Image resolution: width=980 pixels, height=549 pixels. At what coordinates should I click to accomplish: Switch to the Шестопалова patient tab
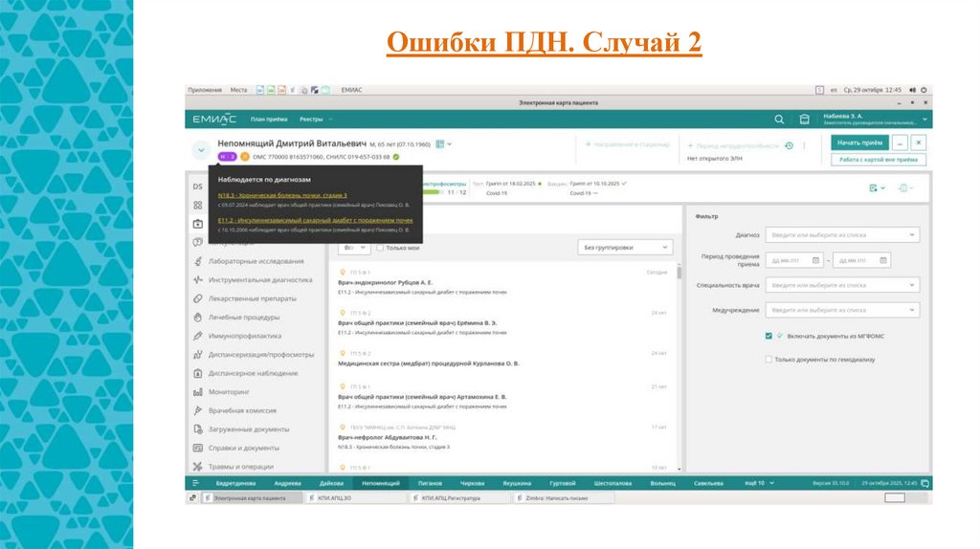(x=612, y=483)
